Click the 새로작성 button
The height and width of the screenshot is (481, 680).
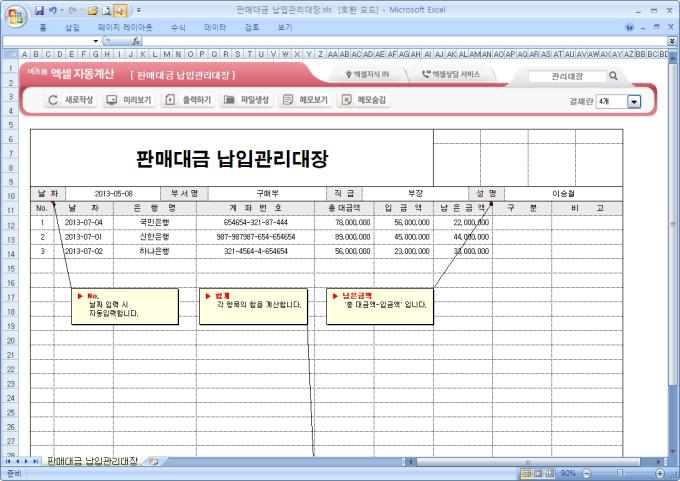point(71,100)
